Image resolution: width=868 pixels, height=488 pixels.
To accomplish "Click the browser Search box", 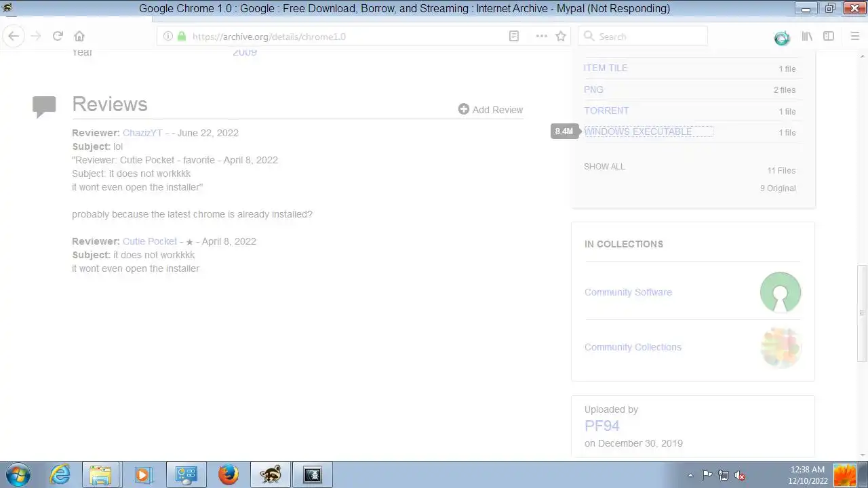I will [643, 36].
